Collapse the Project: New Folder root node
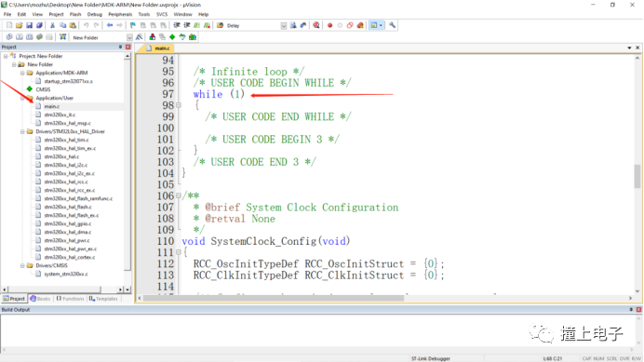The width and height of the screenshot is (644, 362). 6,56
